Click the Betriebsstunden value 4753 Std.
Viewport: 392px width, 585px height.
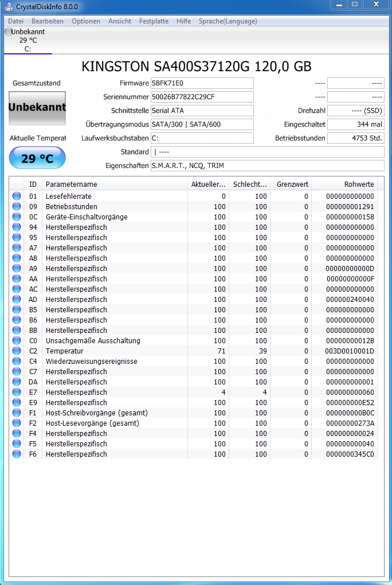[356, 139]
